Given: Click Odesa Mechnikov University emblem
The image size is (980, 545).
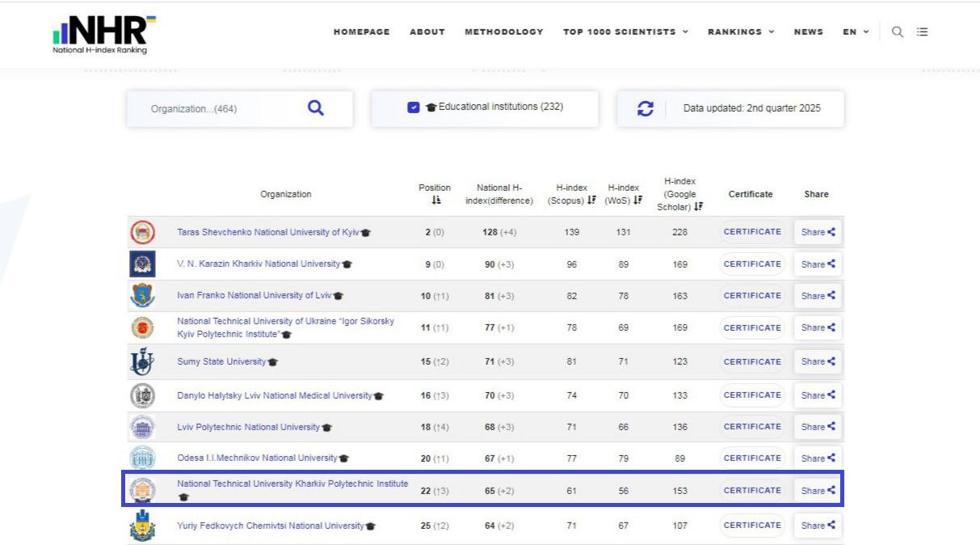Looking at the screenshot, I should 142,458.
